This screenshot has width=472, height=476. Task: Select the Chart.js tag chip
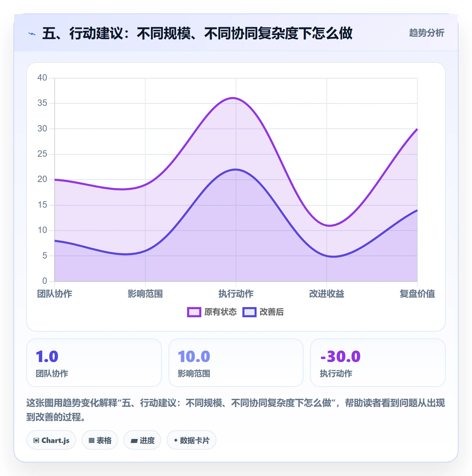(x=51, y=440)
